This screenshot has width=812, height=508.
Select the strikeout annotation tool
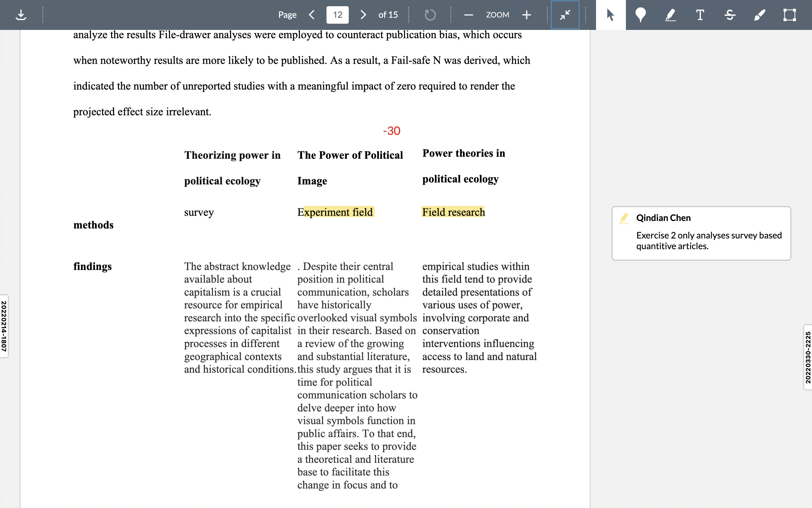(730, 15)
